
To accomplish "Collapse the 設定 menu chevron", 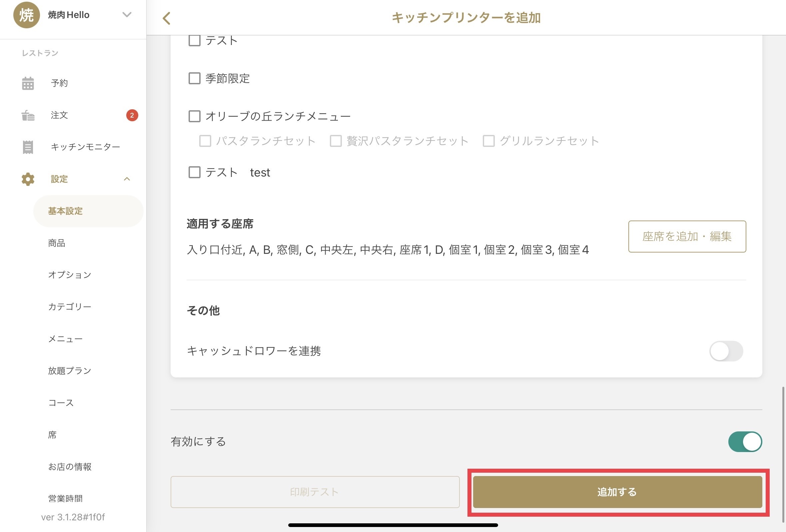I will click(x=127, y=179).
